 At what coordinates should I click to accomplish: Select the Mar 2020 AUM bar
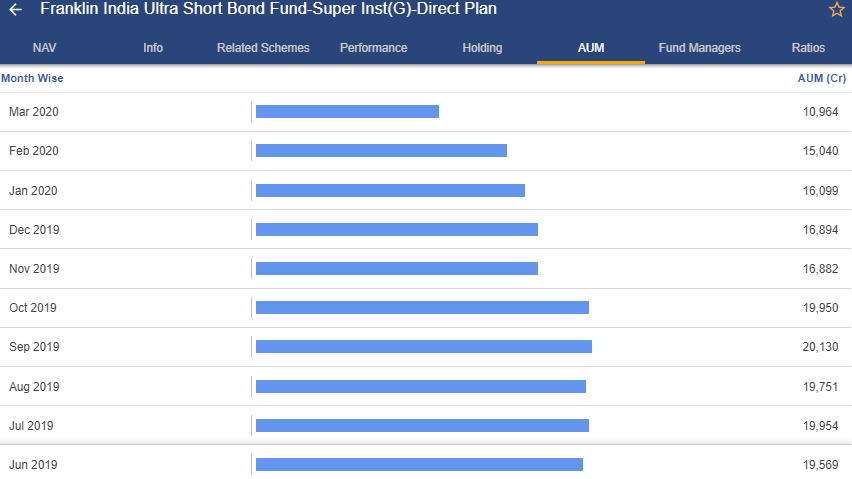[347, 111]
